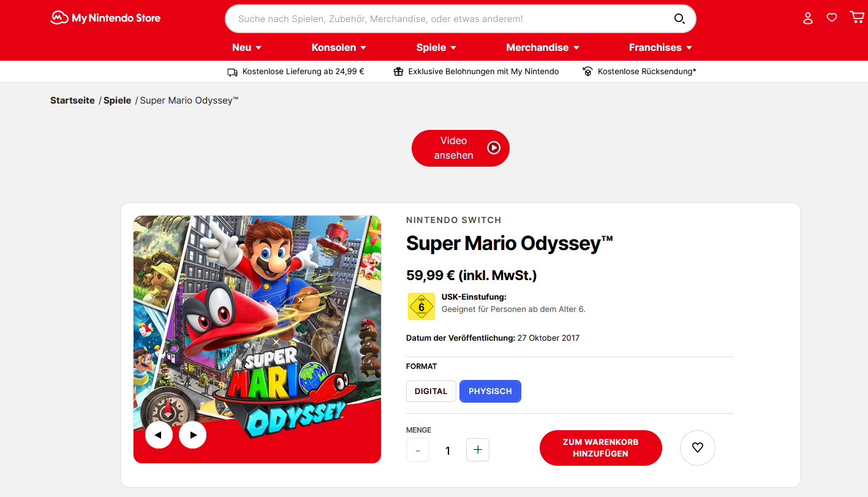The width and height of the screenshot is (868, 497).
Task: Go to Startseite breadcrumb
Action: 72,101
